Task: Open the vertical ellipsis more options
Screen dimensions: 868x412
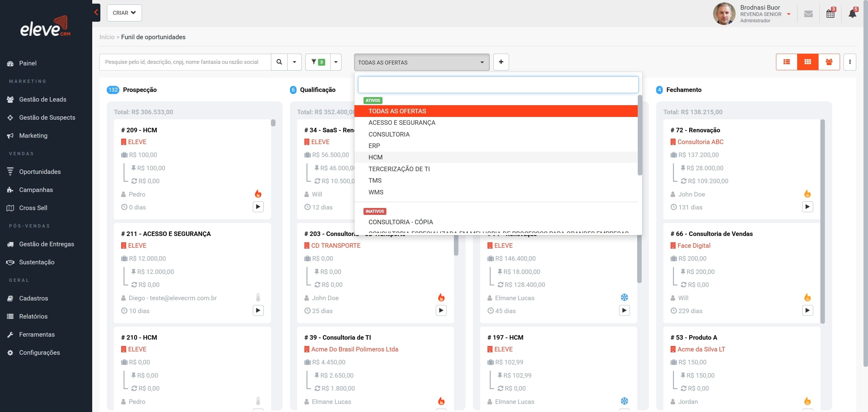Action: 850,62
